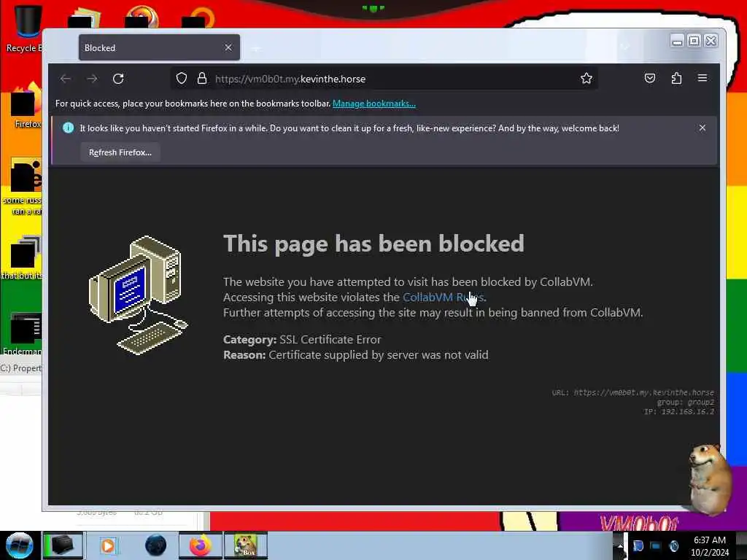Open the media player taskbar icon
Image resolution: width=747 pixels, height=560 pixels.
click(x=108, y=545)
